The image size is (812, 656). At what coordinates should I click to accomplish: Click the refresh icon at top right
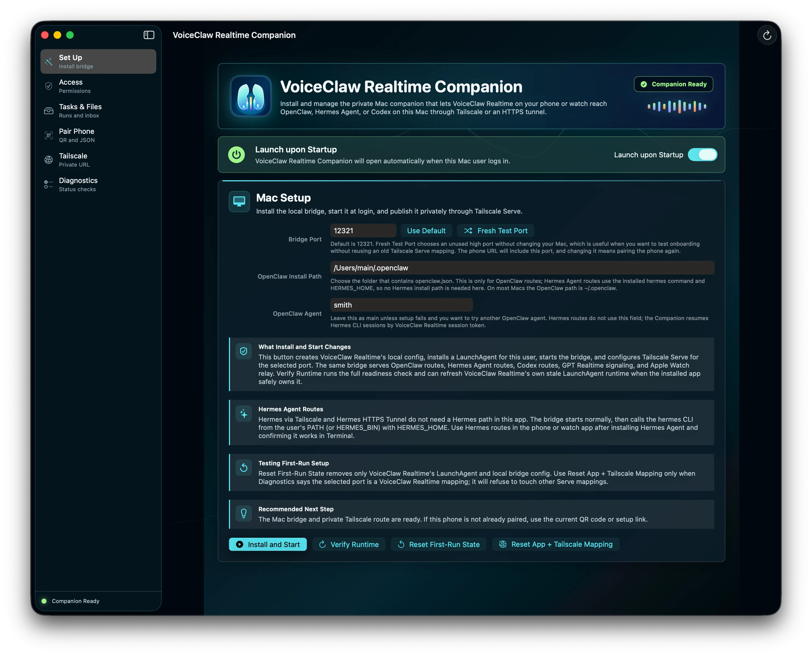[x=767, y=35]
